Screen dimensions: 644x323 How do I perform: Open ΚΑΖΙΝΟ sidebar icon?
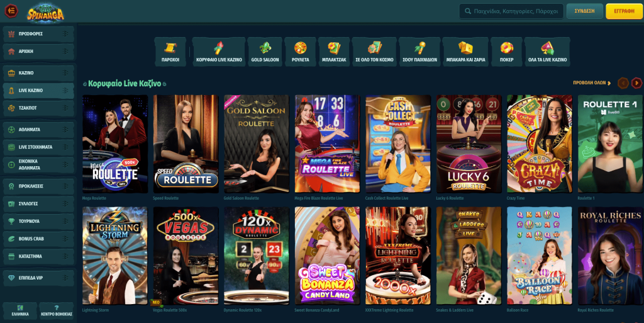point(11,73)
